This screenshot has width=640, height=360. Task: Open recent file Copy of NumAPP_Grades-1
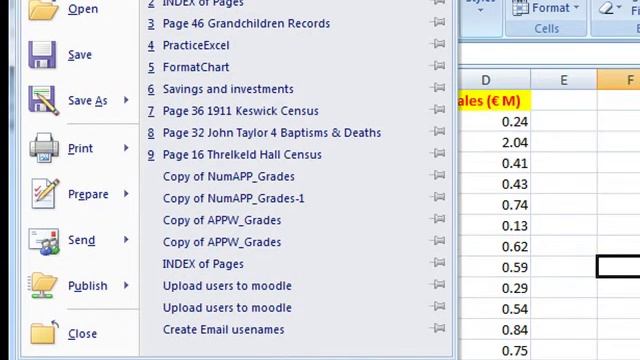pyautogui.click(x=233, y=199)
